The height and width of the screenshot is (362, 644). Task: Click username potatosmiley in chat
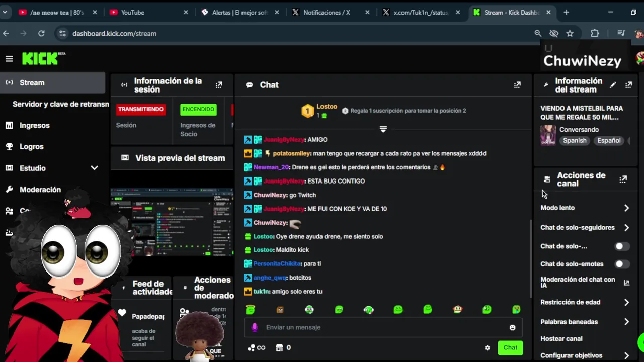click(292, 153)
